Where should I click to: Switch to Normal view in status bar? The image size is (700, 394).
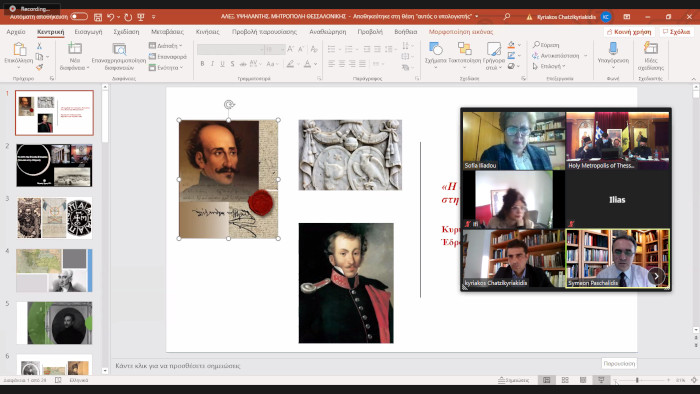[x=546, y=380]
